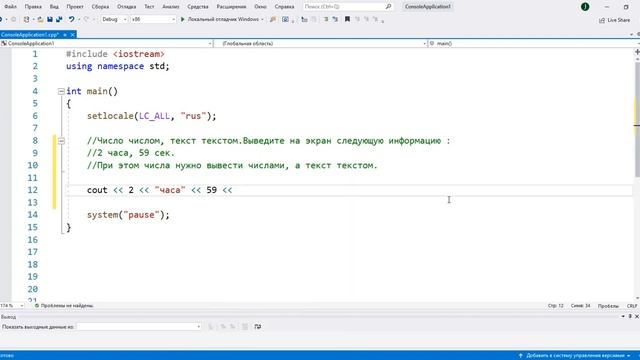This screenshot has width=640, height=360.
Task: Click the Проблемы не найдены status indicator
Action: tap(64, 305)
